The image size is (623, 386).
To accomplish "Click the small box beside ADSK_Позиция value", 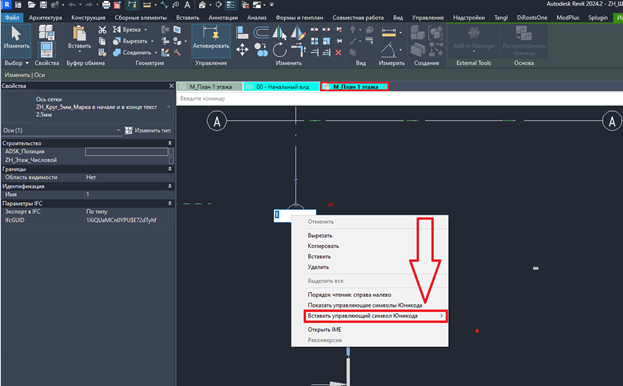I will [x=171, y=151].
